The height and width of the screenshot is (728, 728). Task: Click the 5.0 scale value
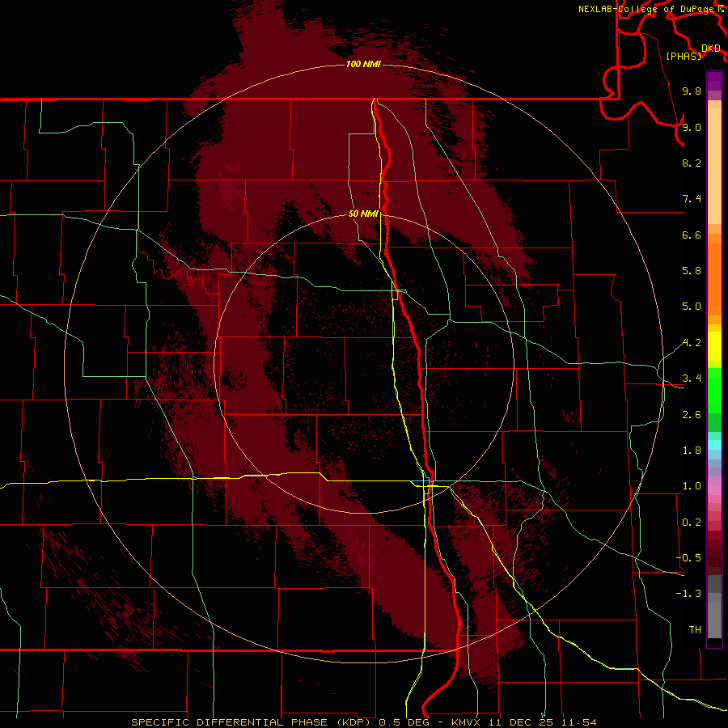coord(692,307)
